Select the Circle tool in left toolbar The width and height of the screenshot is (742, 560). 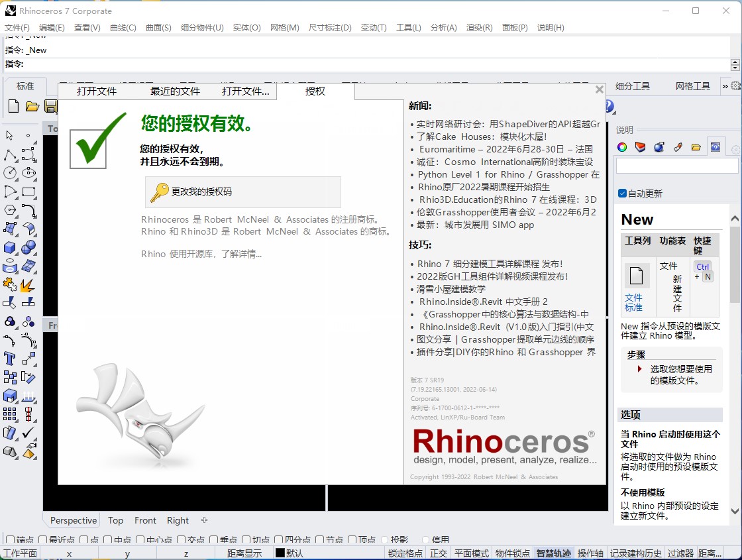(10, 173)
